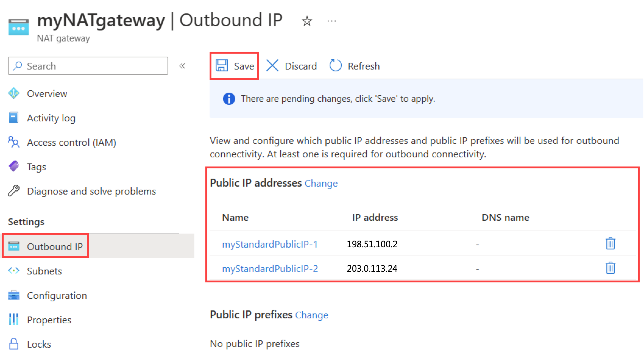This screenshot has width=644, height=358.
Task: Click the Save icon to apply changes
Action: pyautogui.click(x=234, y=66)
